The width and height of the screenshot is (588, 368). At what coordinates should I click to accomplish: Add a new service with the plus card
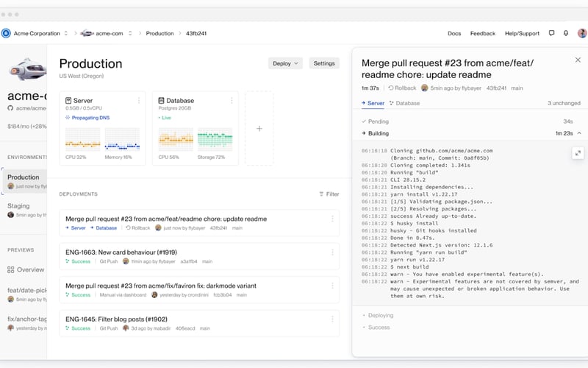(x=259, y=128)
